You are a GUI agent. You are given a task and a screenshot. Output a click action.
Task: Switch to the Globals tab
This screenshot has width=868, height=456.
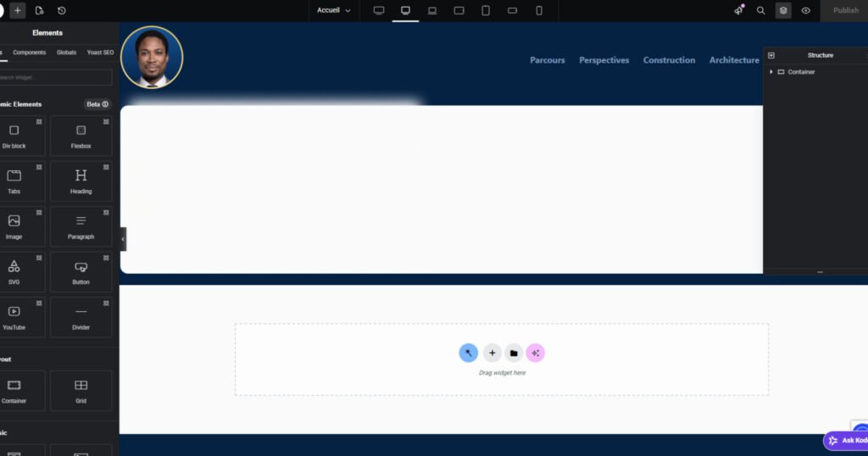[66, 53]
